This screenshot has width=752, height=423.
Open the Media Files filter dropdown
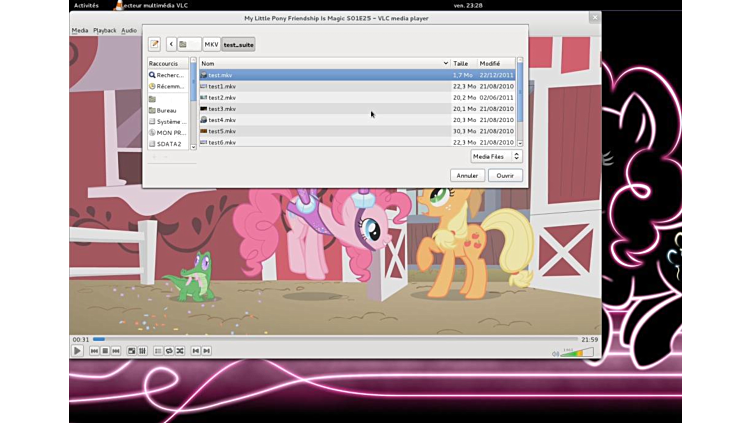497,156
